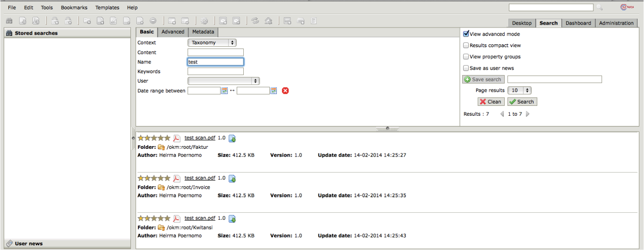The height and width of the screenshot is (250, 644).
Task: Click magnifier icon beside top search box
Action: pos(599,7)
